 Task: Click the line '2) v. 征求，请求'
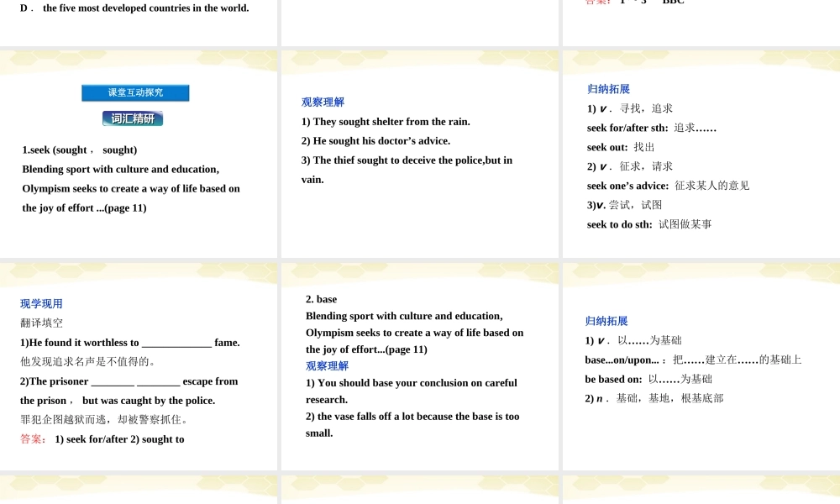(x=629, y=166)
